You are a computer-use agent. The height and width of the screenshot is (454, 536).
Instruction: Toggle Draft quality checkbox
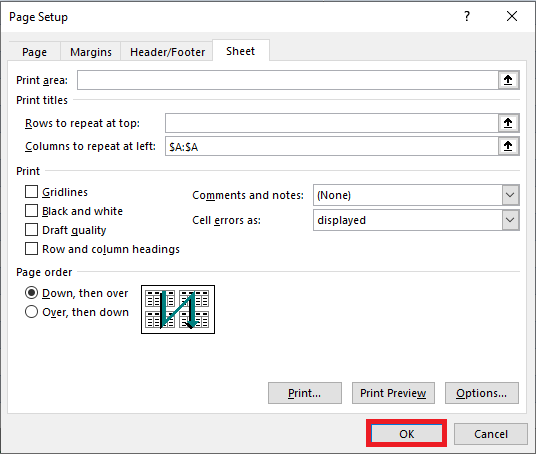coord(31,230)
